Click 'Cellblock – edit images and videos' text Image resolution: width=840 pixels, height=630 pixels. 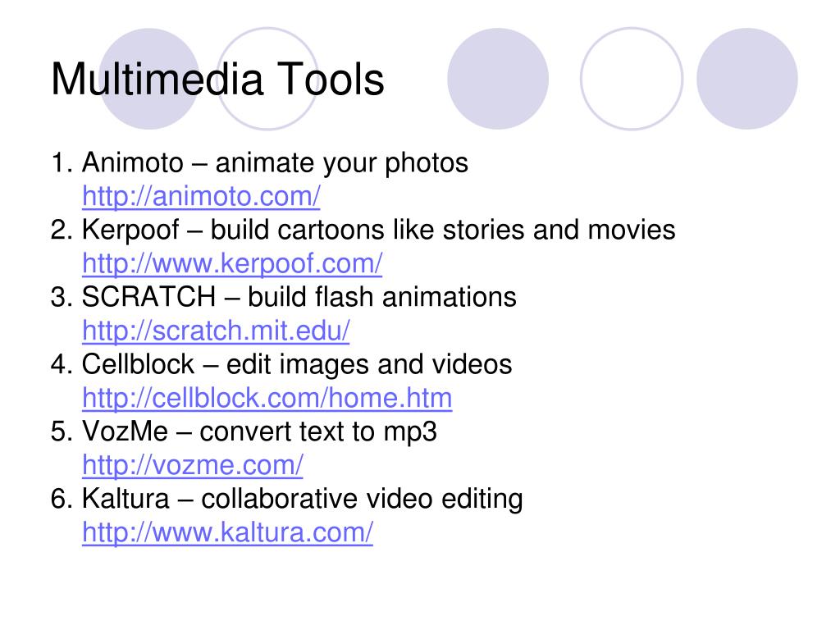(x=297, y=364)
